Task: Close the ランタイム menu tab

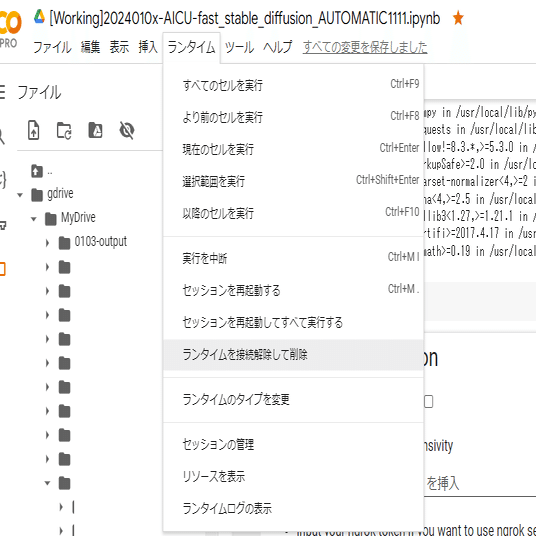Action: [191, 47]
